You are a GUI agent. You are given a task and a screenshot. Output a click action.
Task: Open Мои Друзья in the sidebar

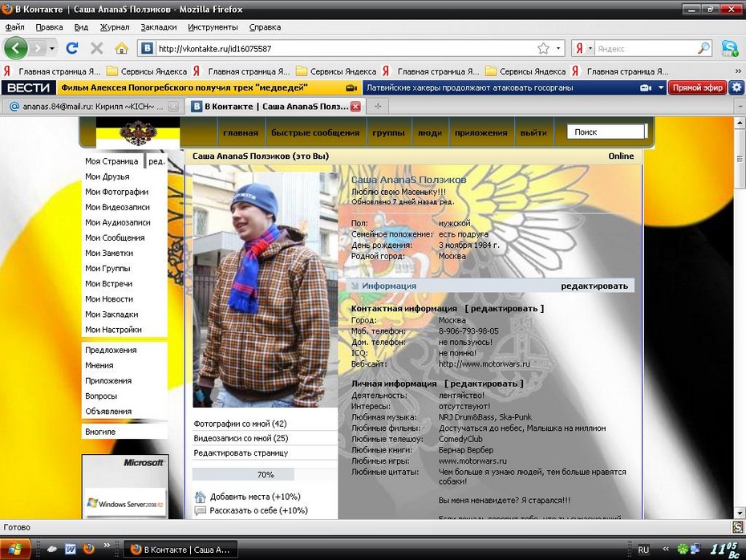pos(107,177)
